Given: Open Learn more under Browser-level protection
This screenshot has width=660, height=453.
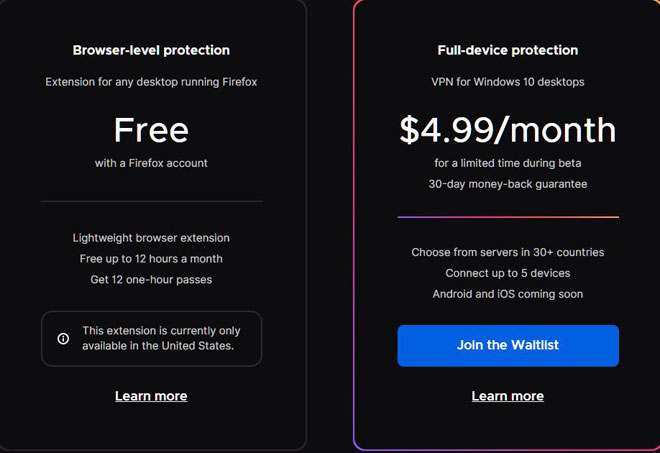Looking at the screenshot, I should click(x=151, y=396).
